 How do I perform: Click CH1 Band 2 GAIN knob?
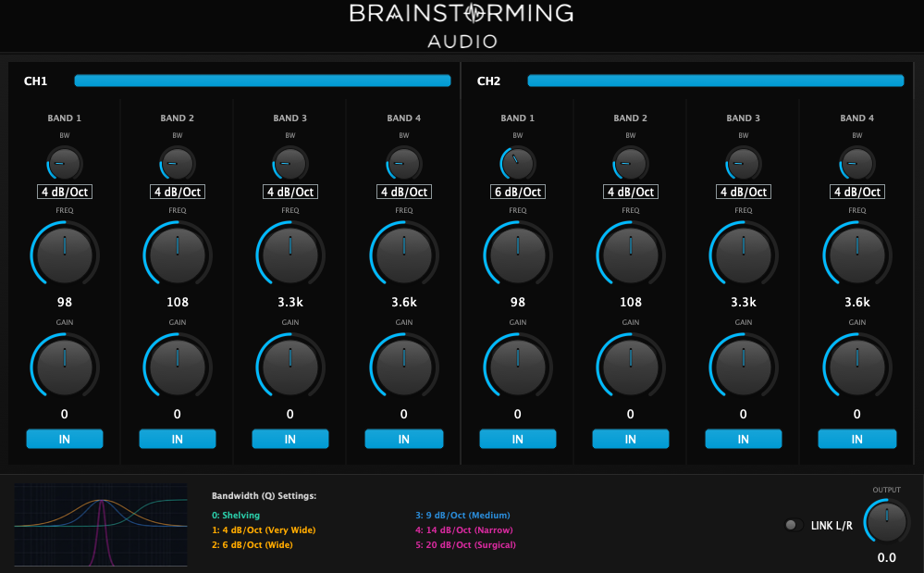178,367
